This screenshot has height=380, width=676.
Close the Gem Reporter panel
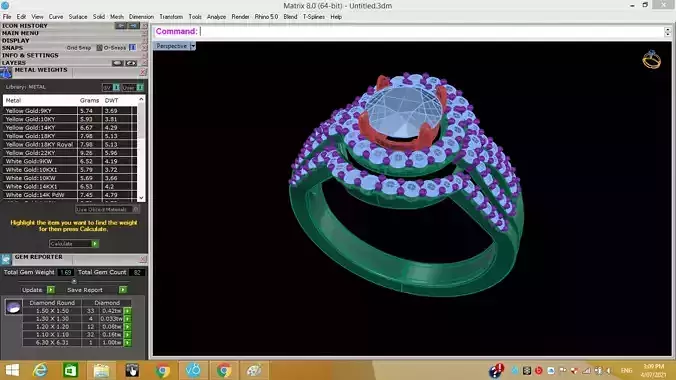point(143,259)
